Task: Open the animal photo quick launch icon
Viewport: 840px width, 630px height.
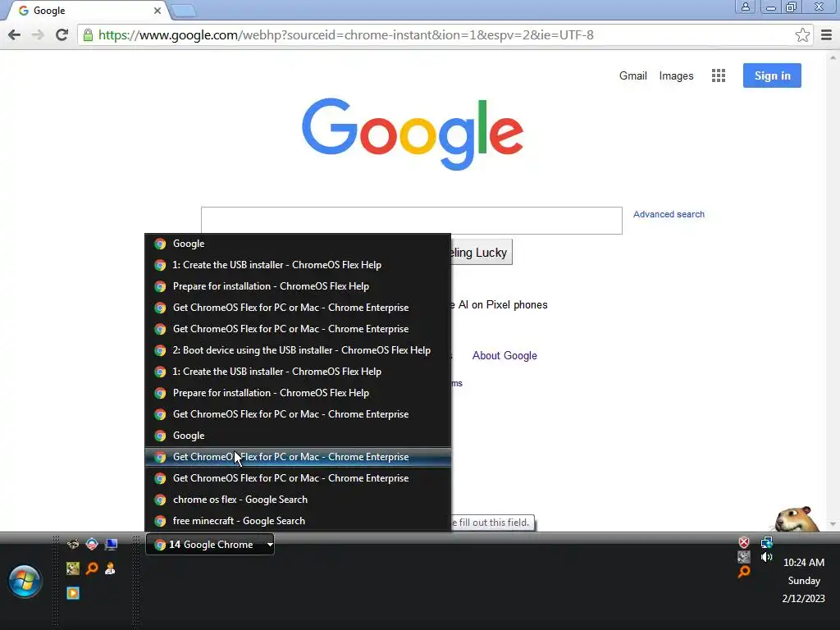Action: tap(73, 568)
